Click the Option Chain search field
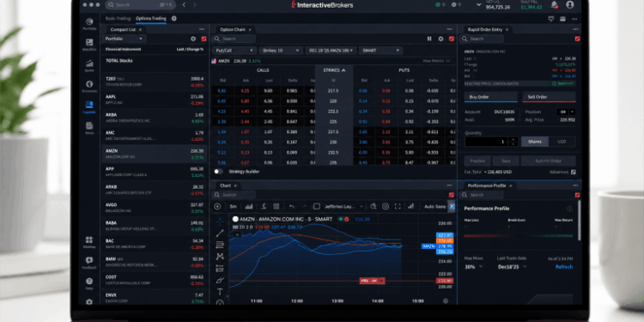The image size is (644, 322). pyautogui.click(x=234, y=39)
